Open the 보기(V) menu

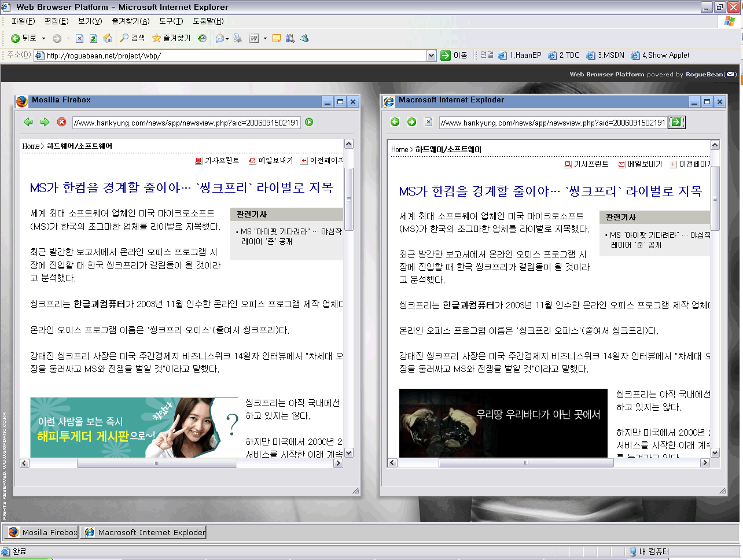90,21
